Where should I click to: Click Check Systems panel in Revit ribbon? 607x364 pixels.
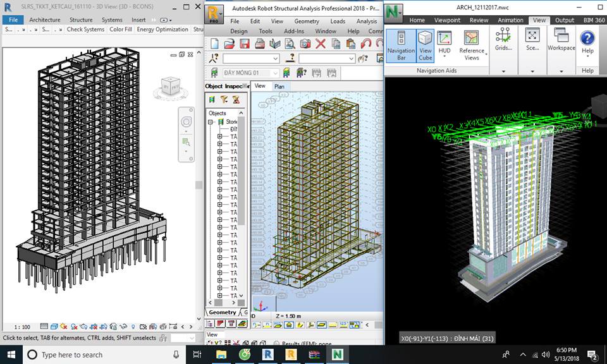[x=85, y=30]
